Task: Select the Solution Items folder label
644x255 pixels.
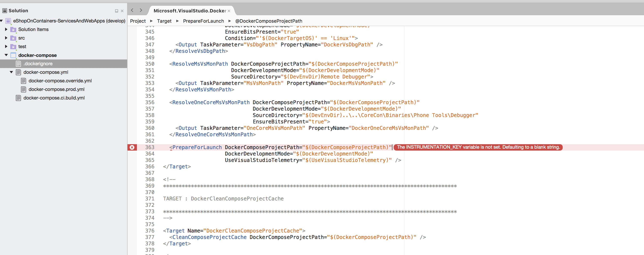Action: [34, 30]
